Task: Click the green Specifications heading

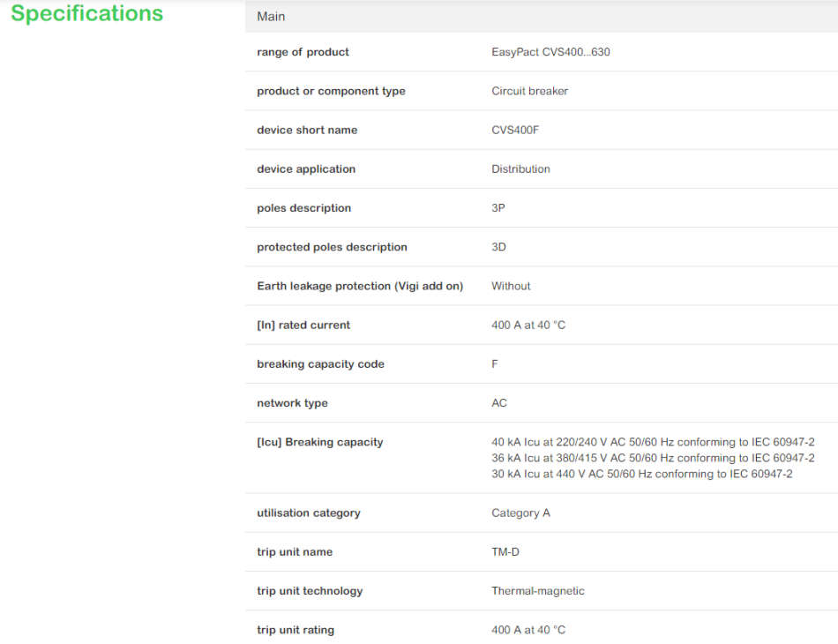Action: click(86, 14)
